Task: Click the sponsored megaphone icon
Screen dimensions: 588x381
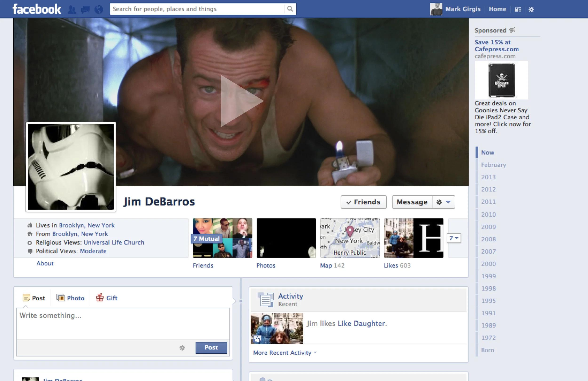Action: (513, 30)
